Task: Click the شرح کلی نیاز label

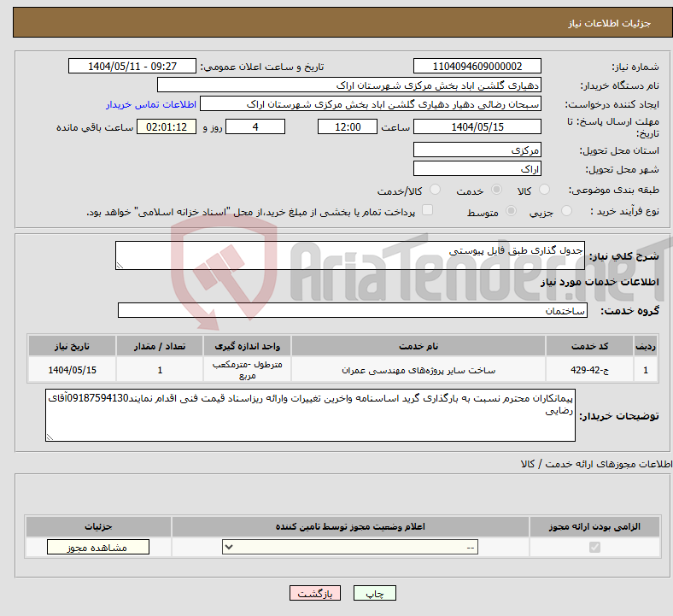Action: pyautogui.click(x=623, y=255)
